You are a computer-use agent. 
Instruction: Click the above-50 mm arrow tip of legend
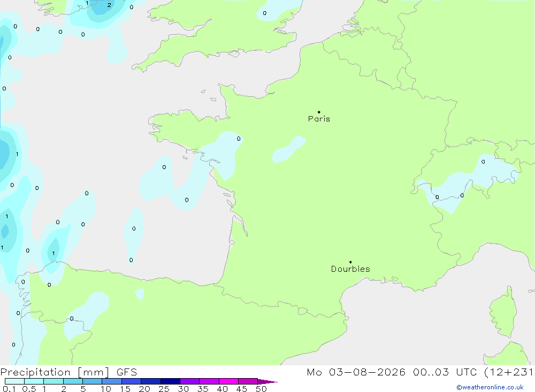(x=267, y=382)
